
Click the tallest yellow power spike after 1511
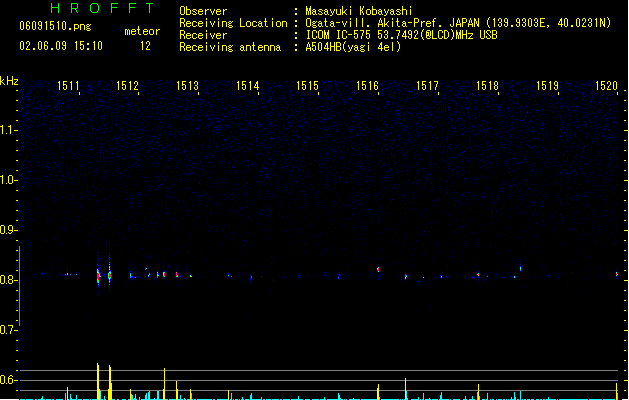98,381
